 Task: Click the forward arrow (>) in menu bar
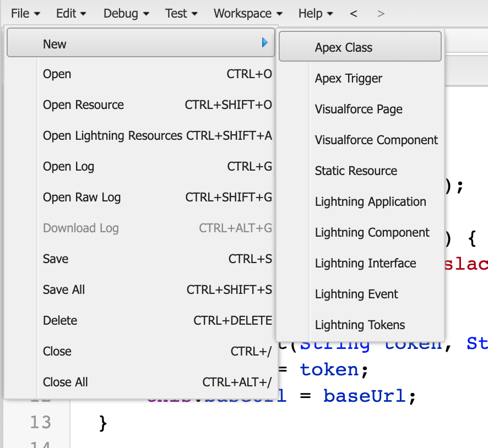(381, 14)
